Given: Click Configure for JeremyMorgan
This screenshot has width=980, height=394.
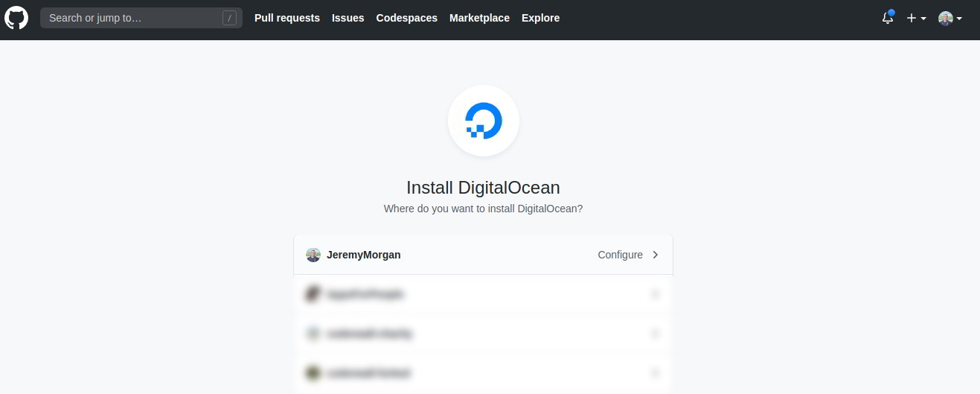Looking at the screenshot, I should point(620,255).
